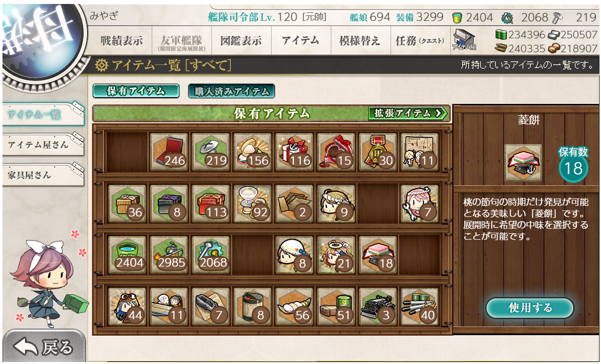Image resolution: width=601 pixels, height=364 pixels.
Task: Open the 図鑑表示 menu tab
Action: [241, 40]
